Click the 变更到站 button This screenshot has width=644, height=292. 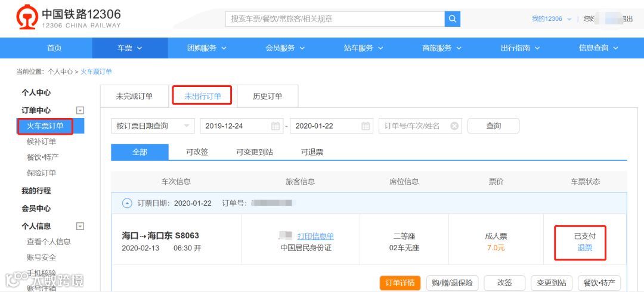point(552,283)
